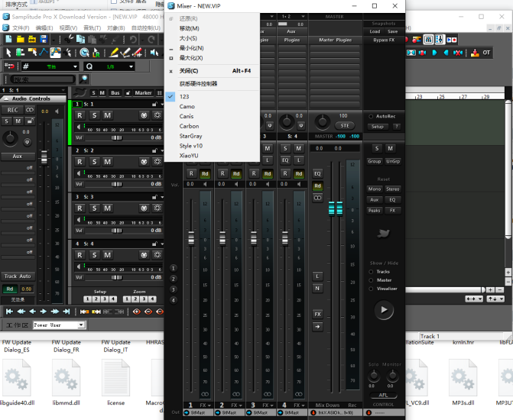Select the scrub speaker mouse mode

(154, 52)
